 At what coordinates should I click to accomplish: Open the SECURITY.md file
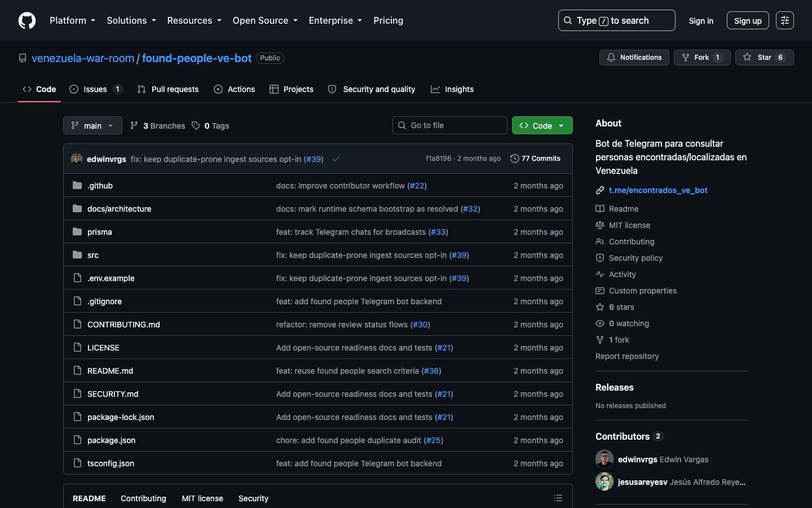(x=113, y=394)
